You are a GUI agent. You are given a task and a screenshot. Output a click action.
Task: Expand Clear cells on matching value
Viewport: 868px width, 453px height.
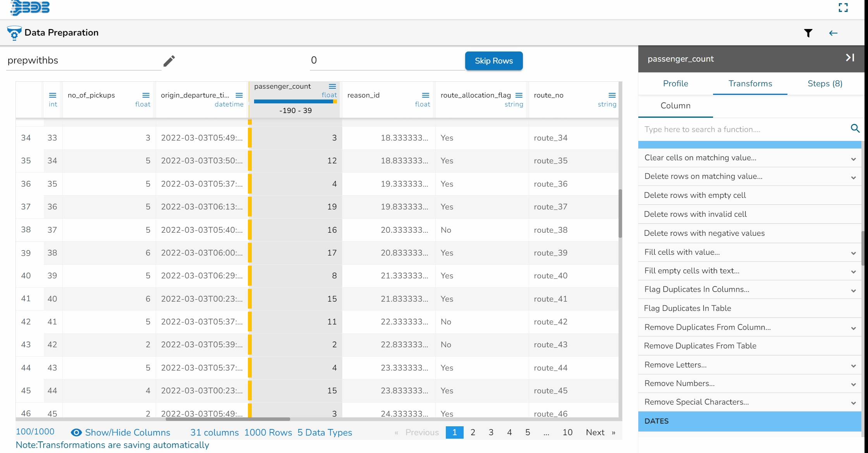click(x=853, y=159)
